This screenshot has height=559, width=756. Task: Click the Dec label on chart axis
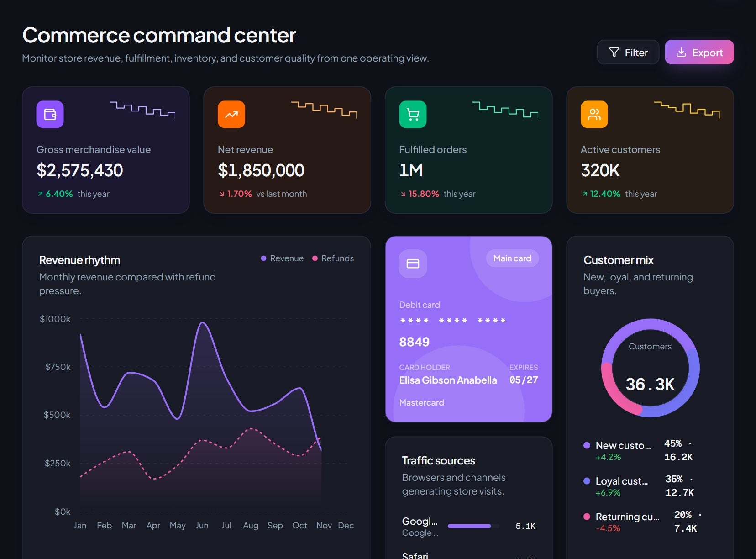(x=346, y=526)
